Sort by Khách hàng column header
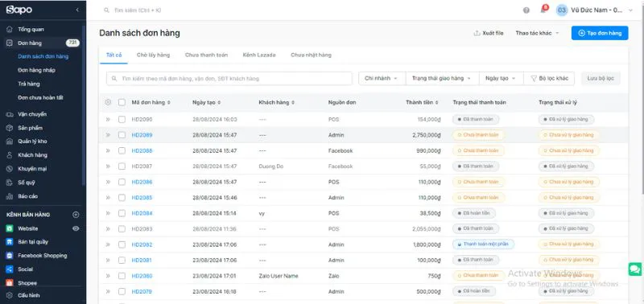The width and height of the screenshot is (644, 304). [x=276, y=102]
